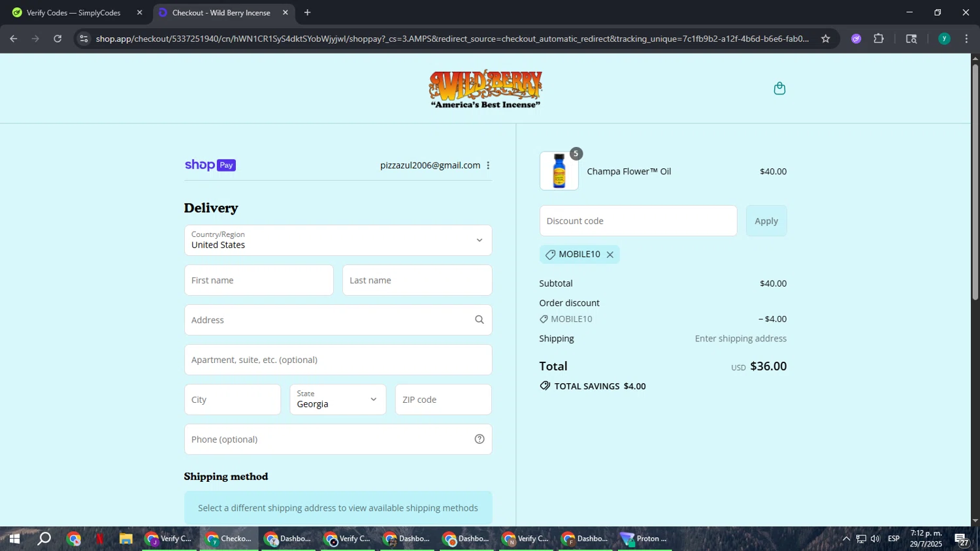
Task: Expand the Country/Region dropdown
Action: [x=338, y=240]
